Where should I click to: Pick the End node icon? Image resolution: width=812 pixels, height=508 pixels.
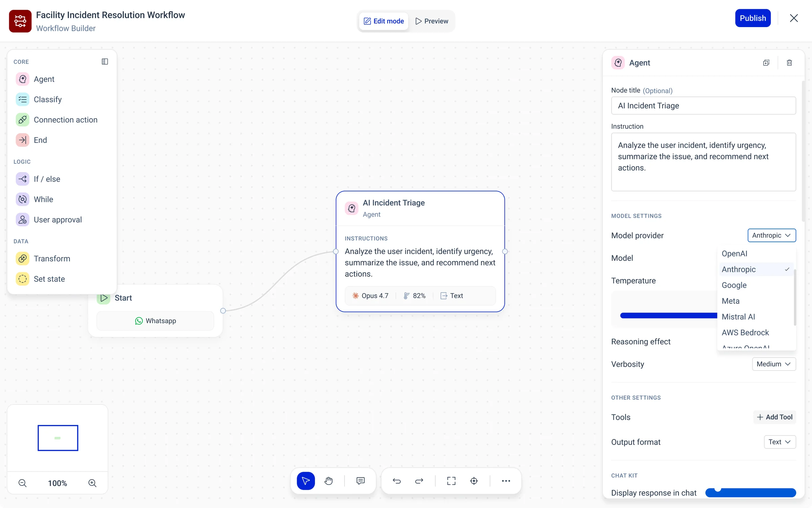23,140
